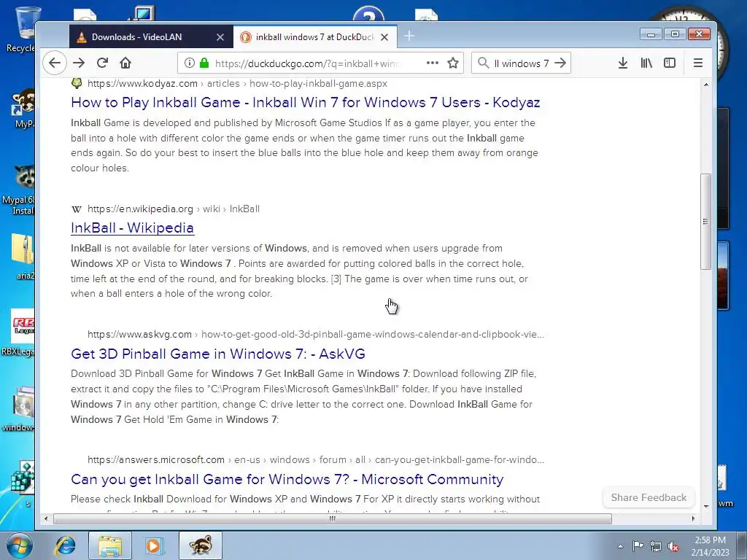Image resolution: width=747 pixels, height=560 pixels.
Task: Select the Recycle Bin desktop icon
Action: coord(20,30)
